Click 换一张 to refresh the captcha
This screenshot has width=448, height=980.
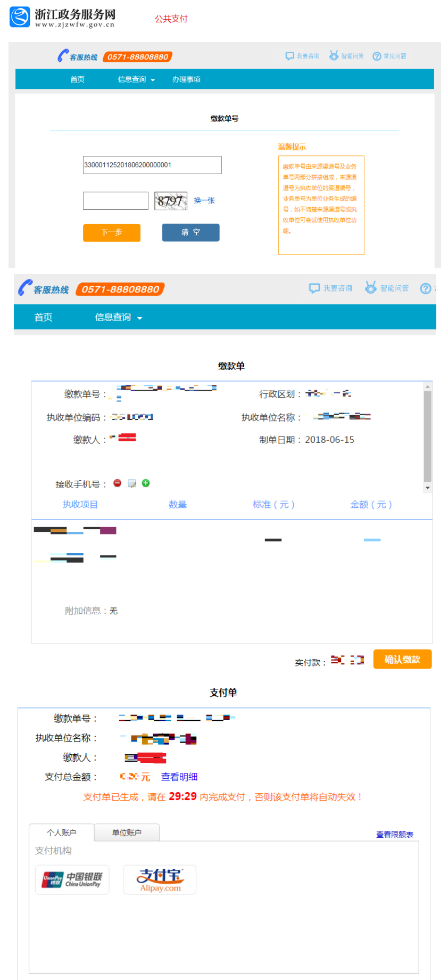204,201
